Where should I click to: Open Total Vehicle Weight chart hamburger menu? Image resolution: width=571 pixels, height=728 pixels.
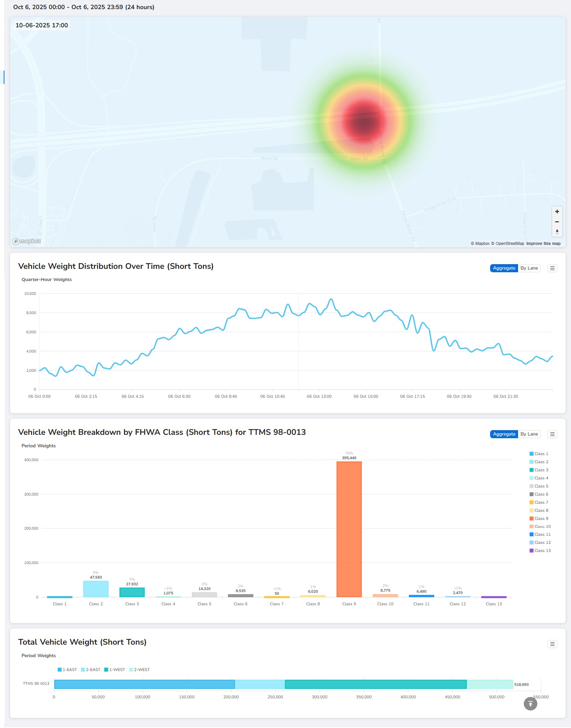click(x=552, y=644)
